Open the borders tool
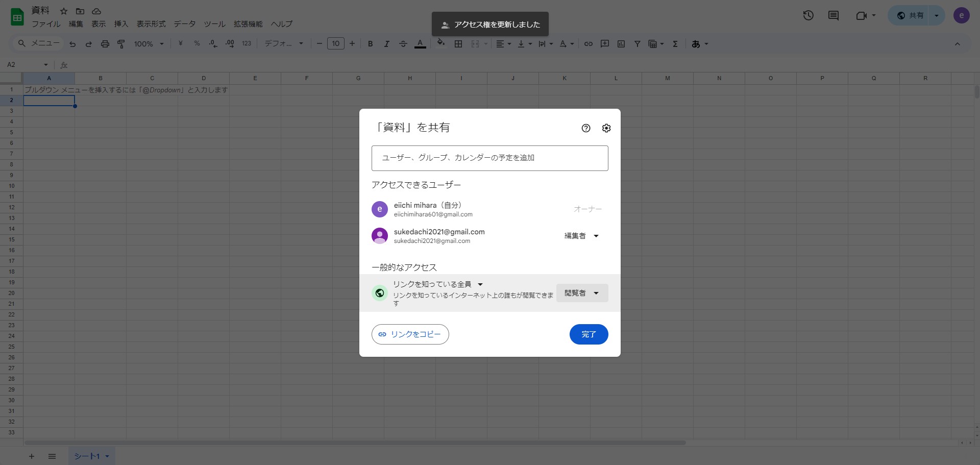This screenshot has height=465, width=980. (458, 44)
